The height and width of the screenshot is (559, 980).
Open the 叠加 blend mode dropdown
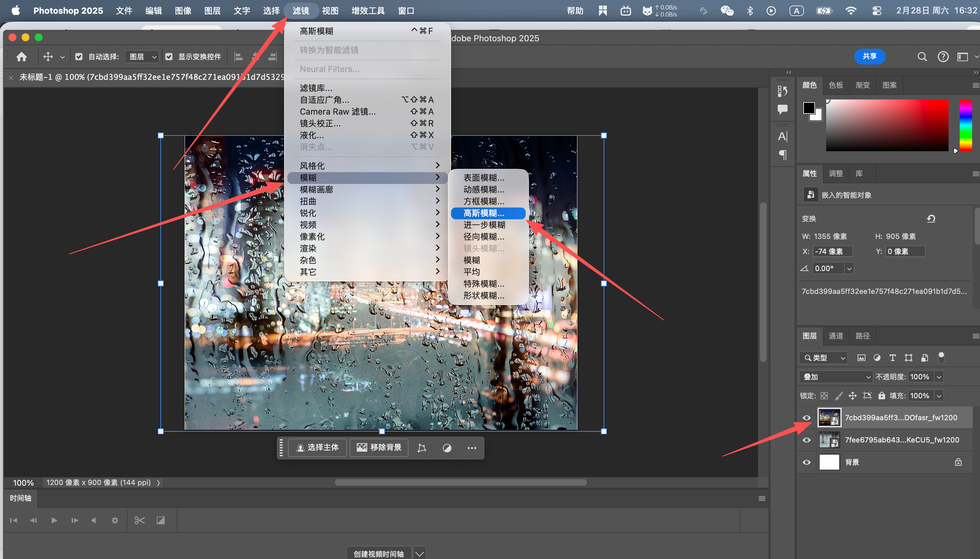point(836,377)
